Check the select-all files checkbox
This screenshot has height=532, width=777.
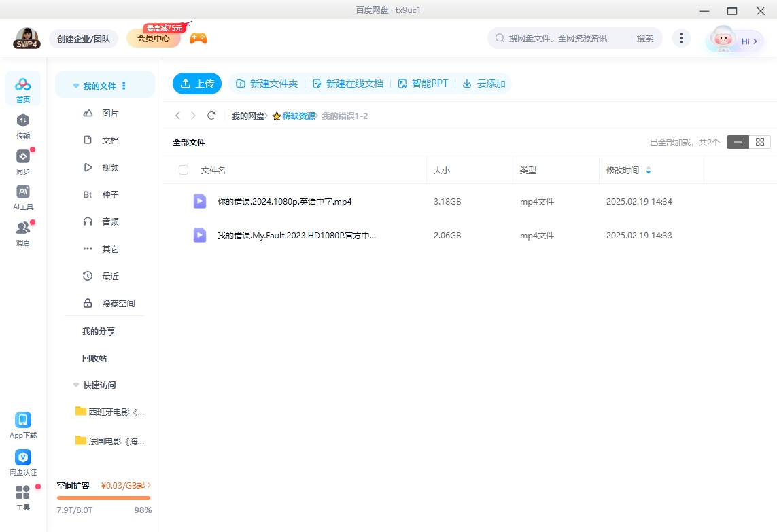[x=184, y=170]
